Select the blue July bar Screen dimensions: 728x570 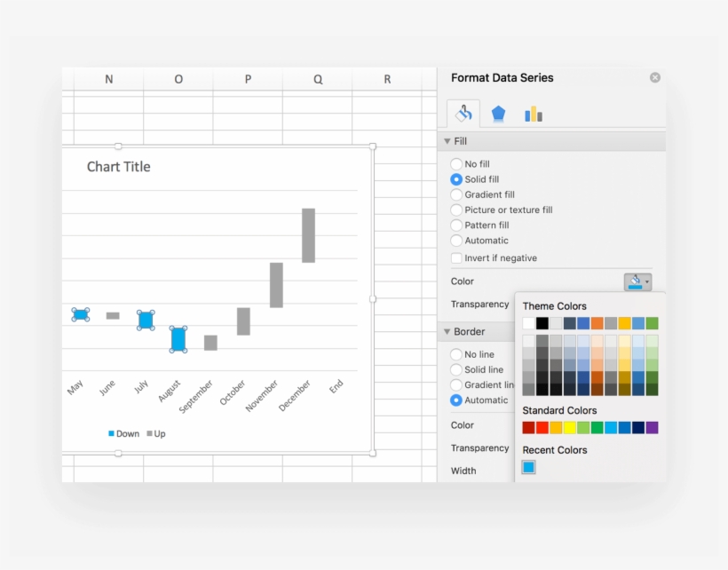(146, 321)
